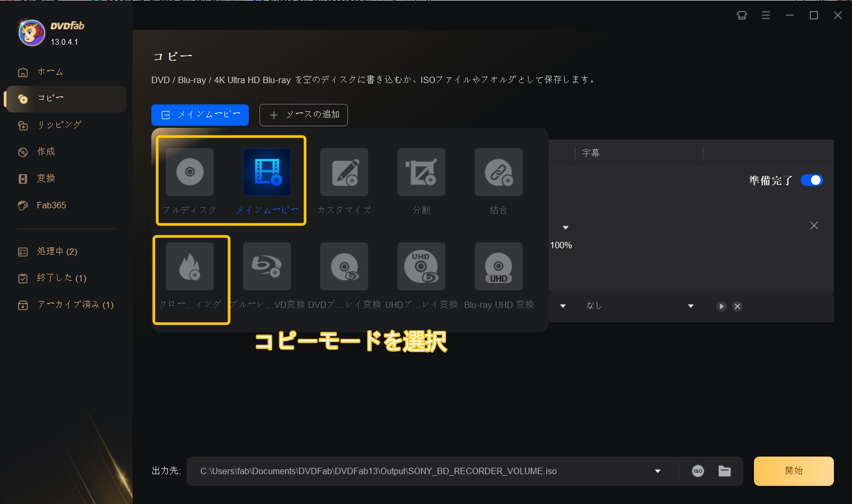Show the 処理中 (2) task list
Screen dimensions: 852x504
point(66,251)
